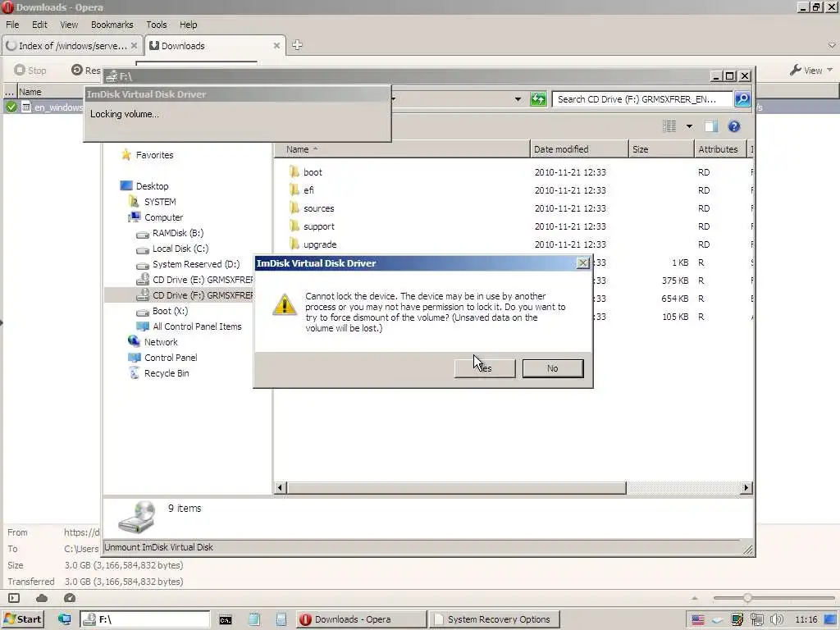Open the Start menu
Image resolution: width=840 pixels, height=630 pixels.
(23, 619)
